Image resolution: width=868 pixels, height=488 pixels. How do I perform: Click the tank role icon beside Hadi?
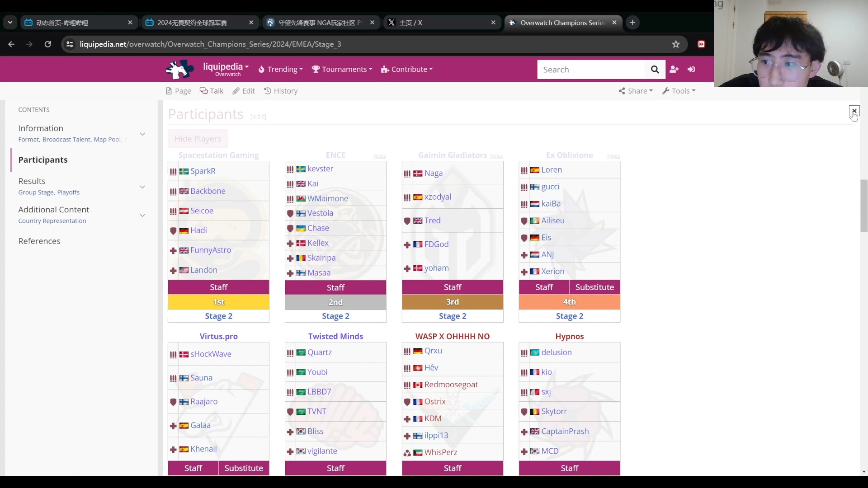173,231
